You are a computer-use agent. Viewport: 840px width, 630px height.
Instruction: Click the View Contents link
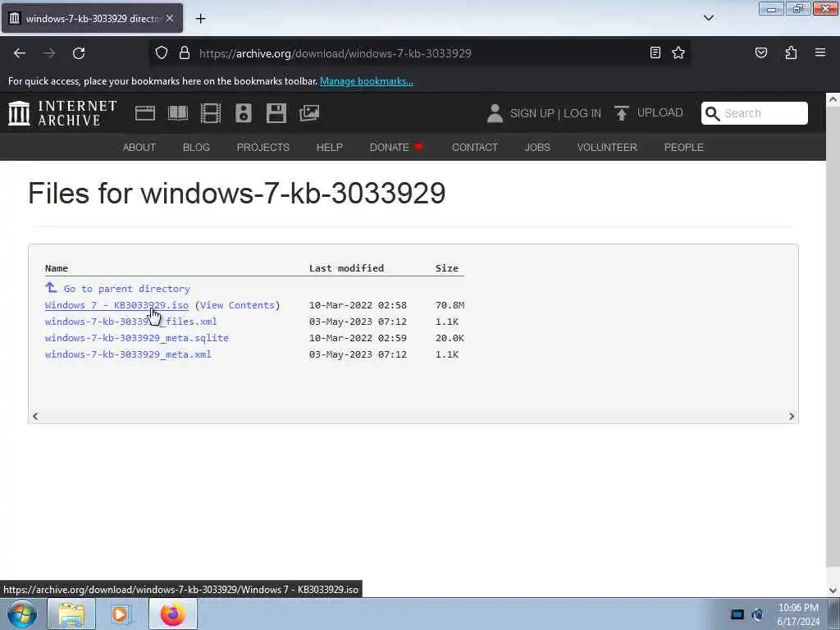click(x=237, y=305)
